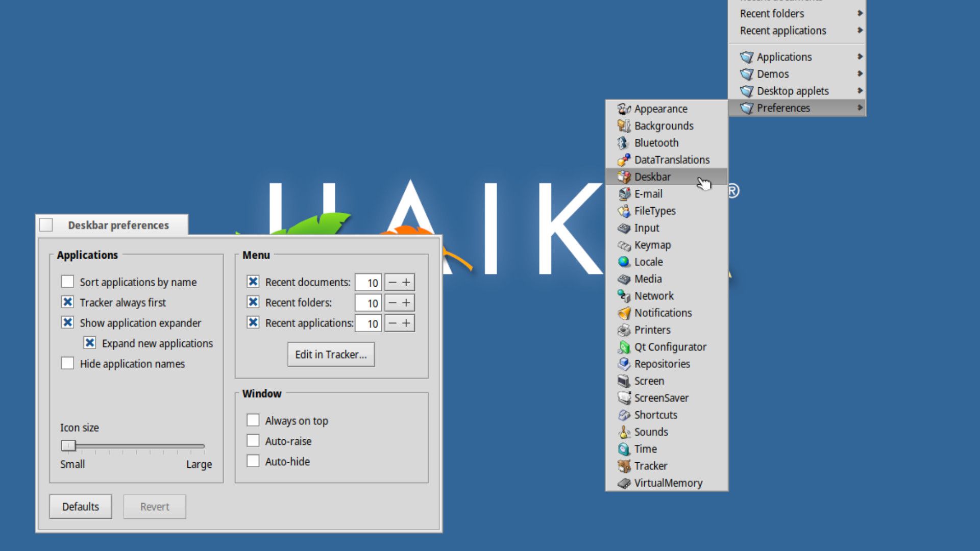The width and height of the screenshot is (980, 551).
Task: Open the Backgrounds preferences icon
Action: click(624, 126)
